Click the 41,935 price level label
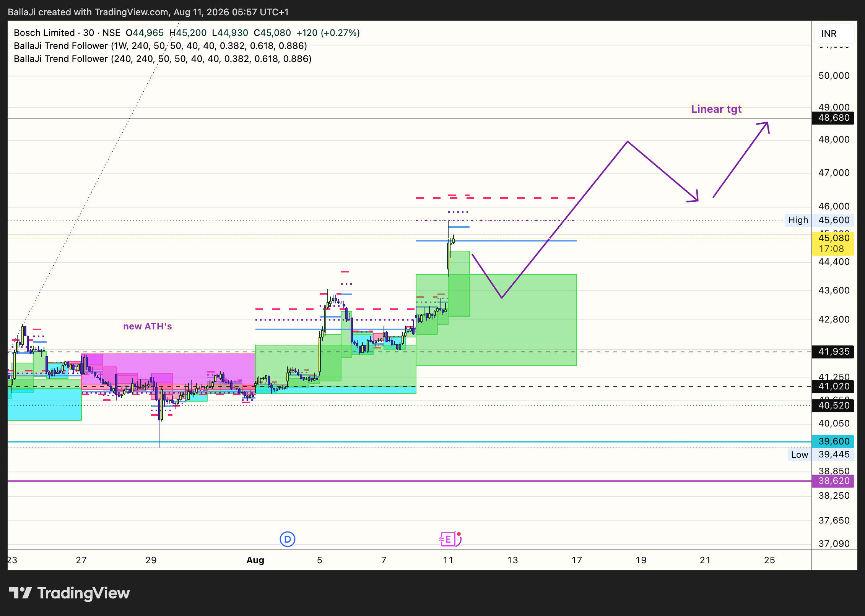 [833, 352]
